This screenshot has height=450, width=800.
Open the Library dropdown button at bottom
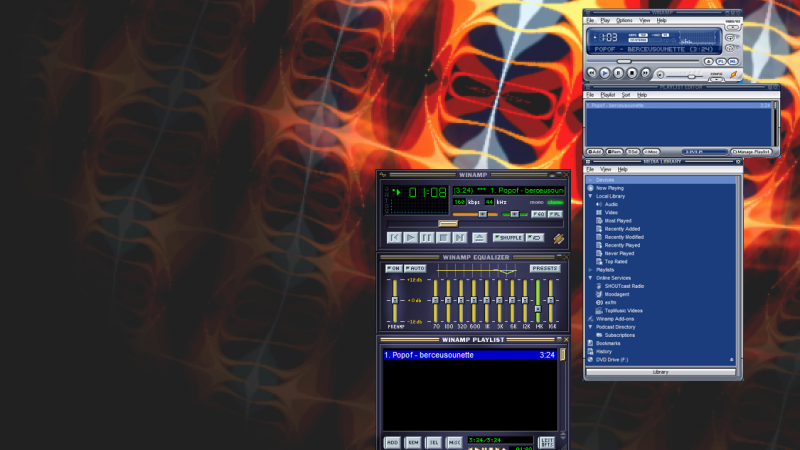(660, 372)
